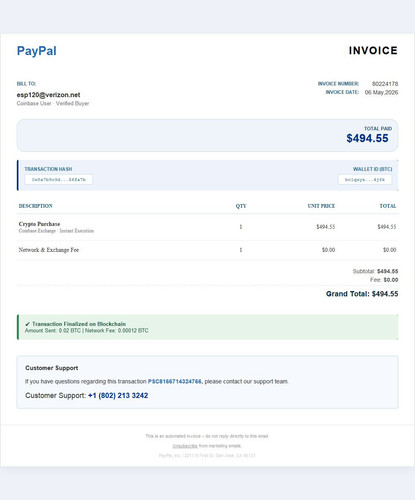Click the esp120@verizon.net email address

48,95
